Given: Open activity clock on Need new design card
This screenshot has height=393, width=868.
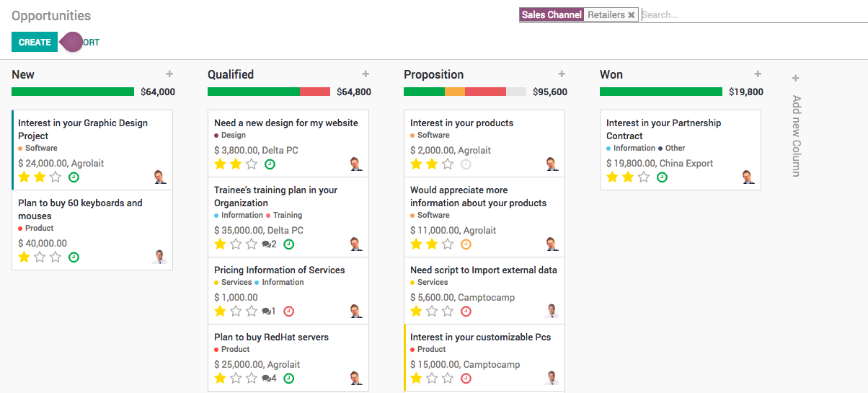Looking at the screenshot, I should (270, 164).
